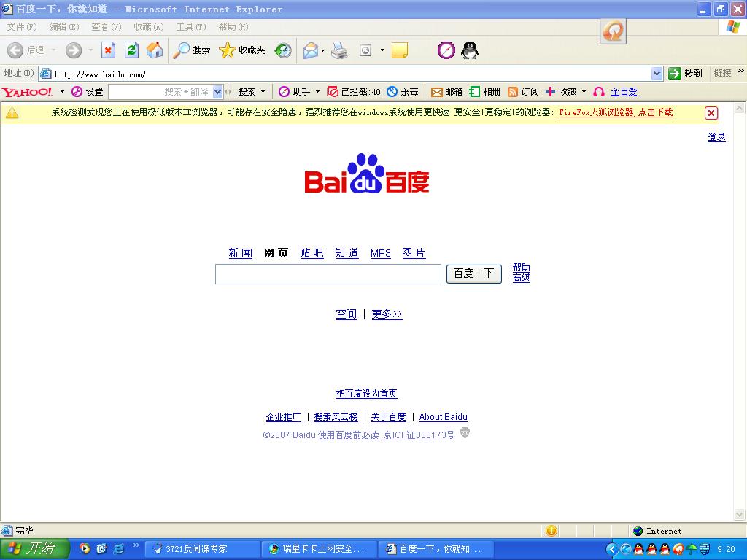
Task: Open the 高级 advanced search link
Action: [521, 278]
